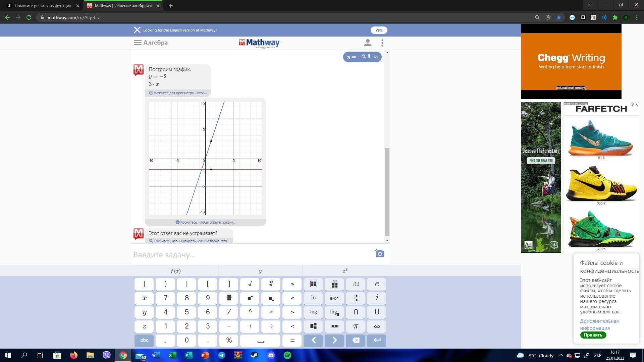Insert the fraction template key
Image resolution: width=644 pixels, height=362 pixels.
pyautogui.click(x=229, y=298)
